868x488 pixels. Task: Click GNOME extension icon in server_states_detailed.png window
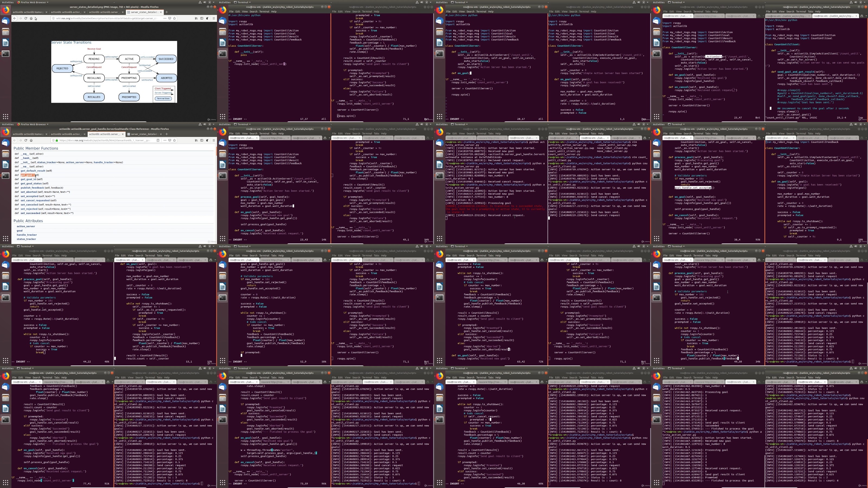207,18
